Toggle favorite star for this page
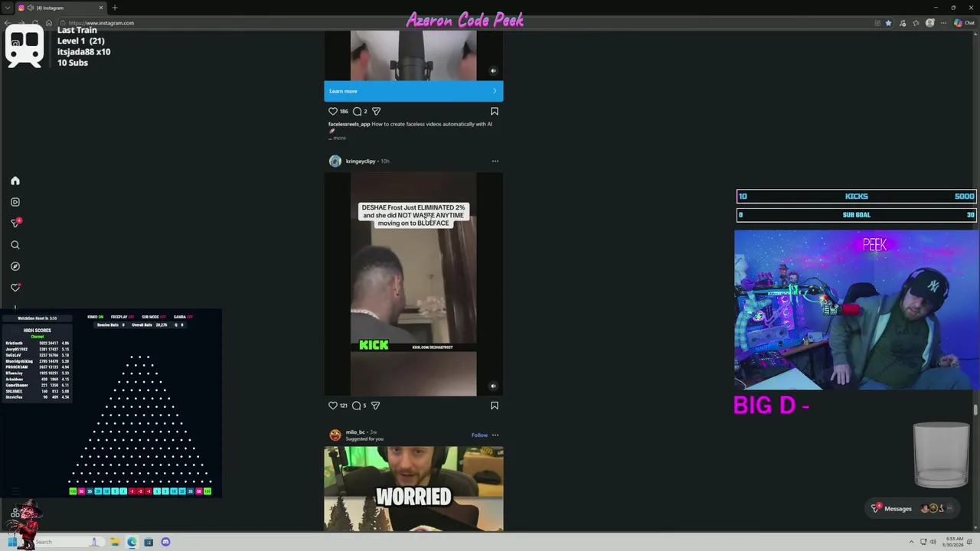Screen dimensions: 980x551 tap(888, 23)
